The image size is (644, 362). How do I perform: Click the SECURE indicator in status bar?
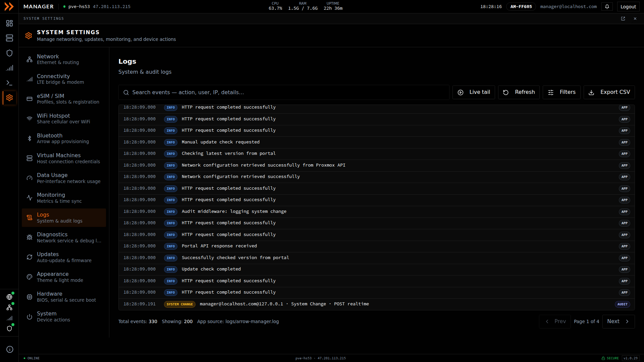610,358
